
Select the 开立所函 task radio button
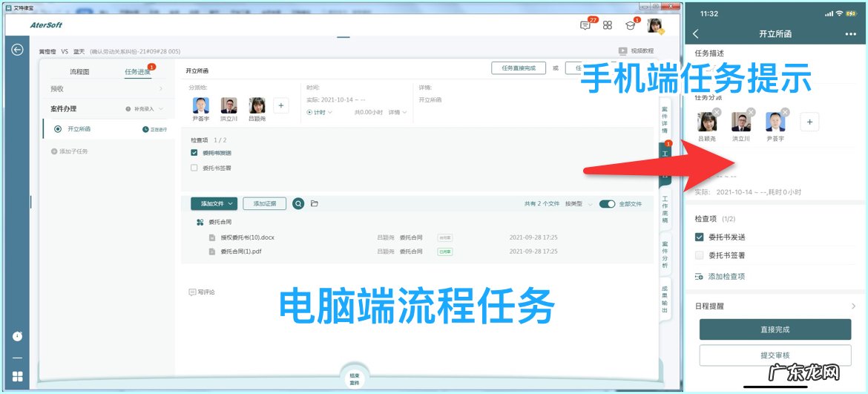[58, 129]
